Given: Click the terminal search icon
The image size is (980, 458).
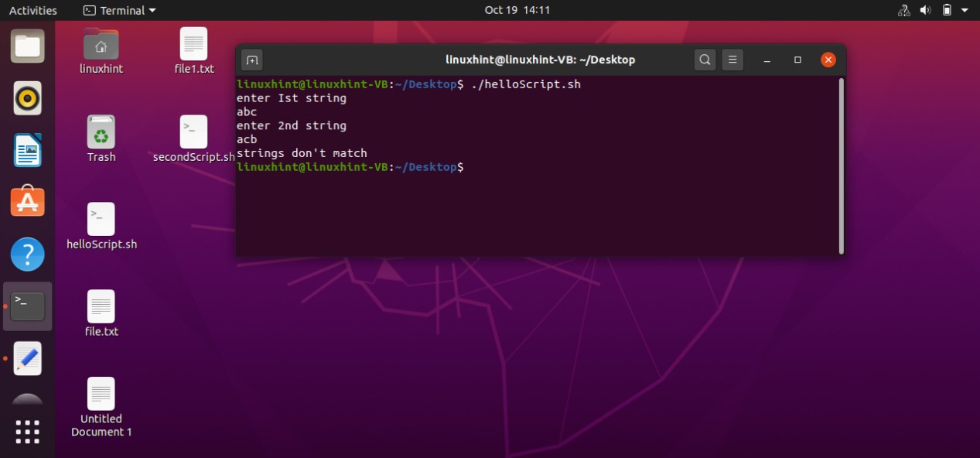Looking at the screenshot, I should click(x=705, y=60).
